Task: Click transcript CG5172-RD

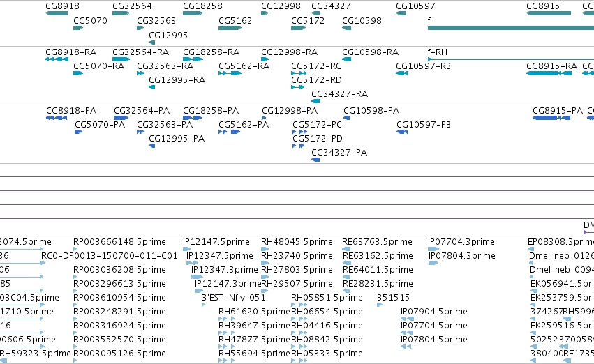Action: [316, 80]
